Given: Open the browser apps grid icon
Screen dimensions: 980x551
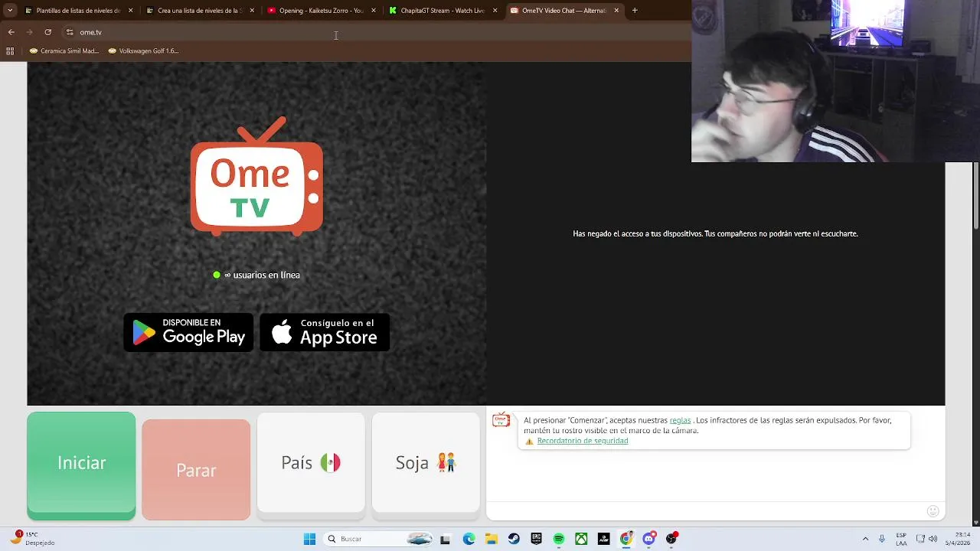Looking at the screenshot, I should [10, 51].
